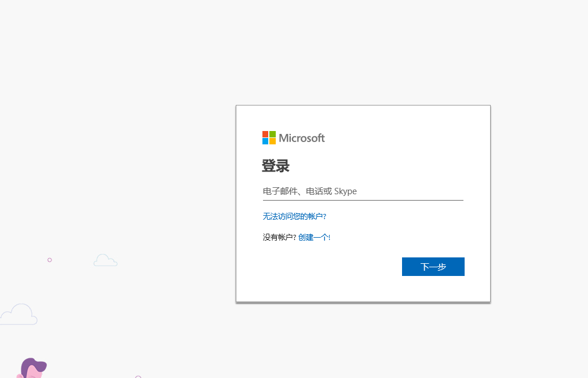Click the email, phone or Skype input field
The width and height of the screenshot is (588, 378).
pos(363,191)
